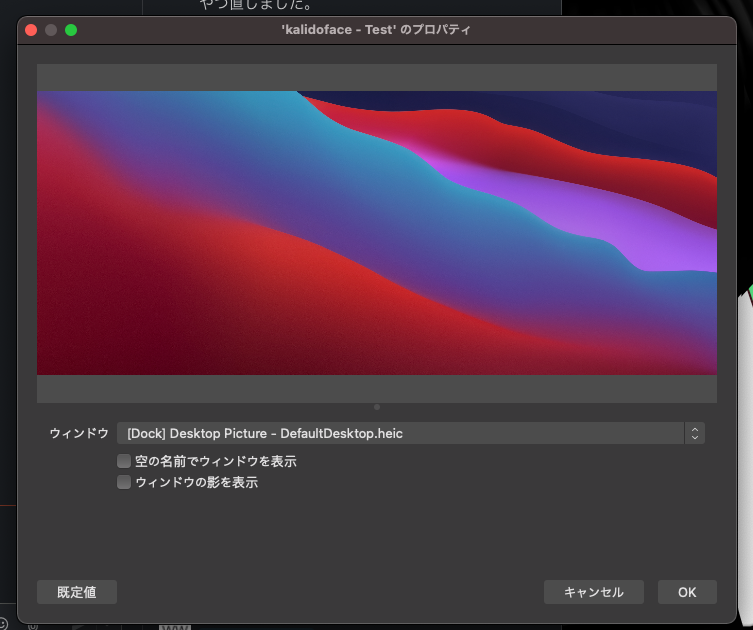The image size is (753, 630).
Task: Click the 既定値 defaults button
Action: [x=77, y=592]
